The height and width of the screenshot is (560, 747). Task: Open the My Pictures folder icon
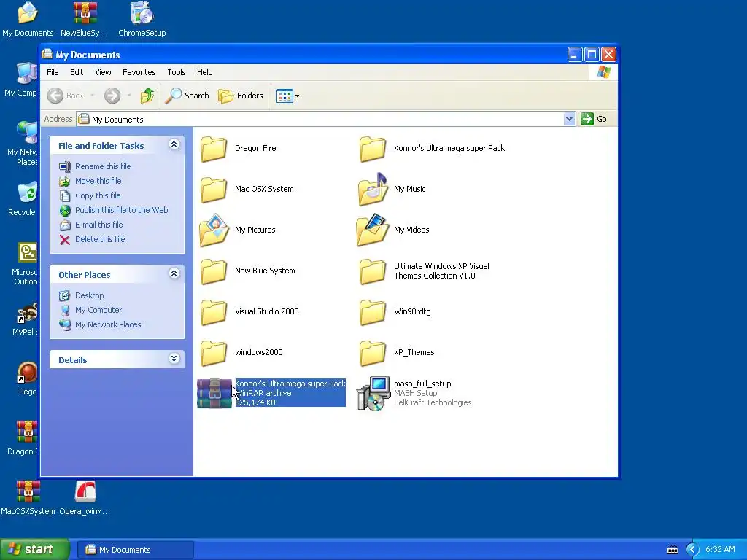[214, 230]
